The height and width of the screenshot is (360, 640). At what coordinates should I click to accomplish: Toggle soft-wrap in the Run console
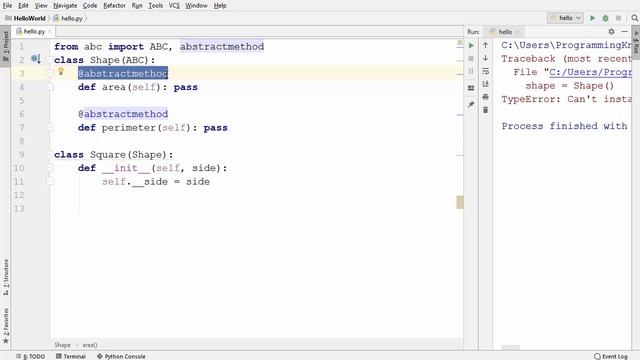(x=485, y=71)
